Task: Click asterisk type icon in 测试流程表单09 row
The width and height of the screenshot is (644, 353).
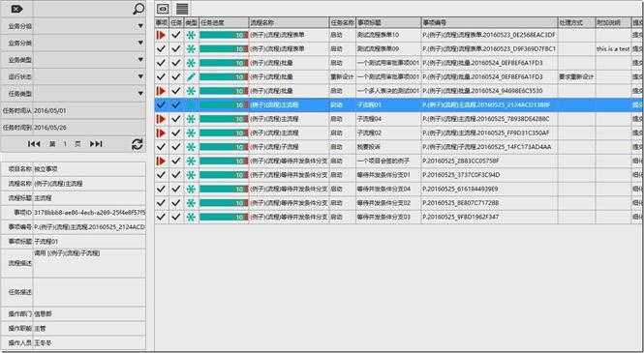Action: tap(191, 49)
